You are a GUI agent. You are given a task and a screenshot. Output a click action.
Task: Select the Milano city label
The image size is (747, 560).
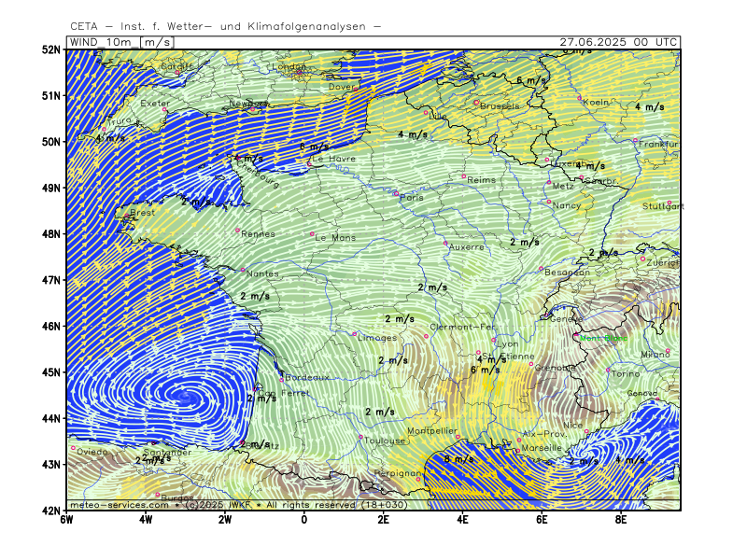[655, 355]
